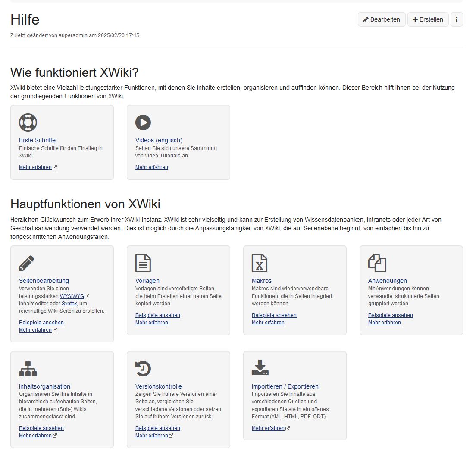
Task: Click the Bearbeiten edit button
Action: (x=382, y=19)
